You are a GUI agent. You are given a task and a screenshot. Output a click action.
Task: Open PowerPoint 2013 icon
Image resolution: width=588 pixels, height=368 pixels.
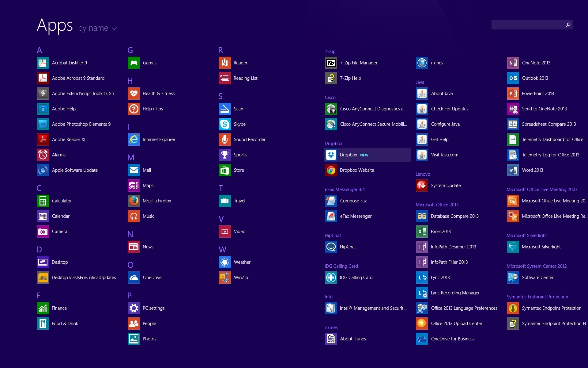(513, 94)
